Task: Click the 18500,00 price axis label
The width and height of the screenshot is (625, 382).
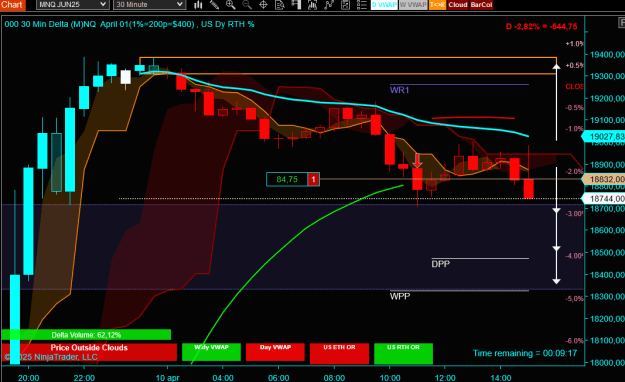Action: point(607,252)
